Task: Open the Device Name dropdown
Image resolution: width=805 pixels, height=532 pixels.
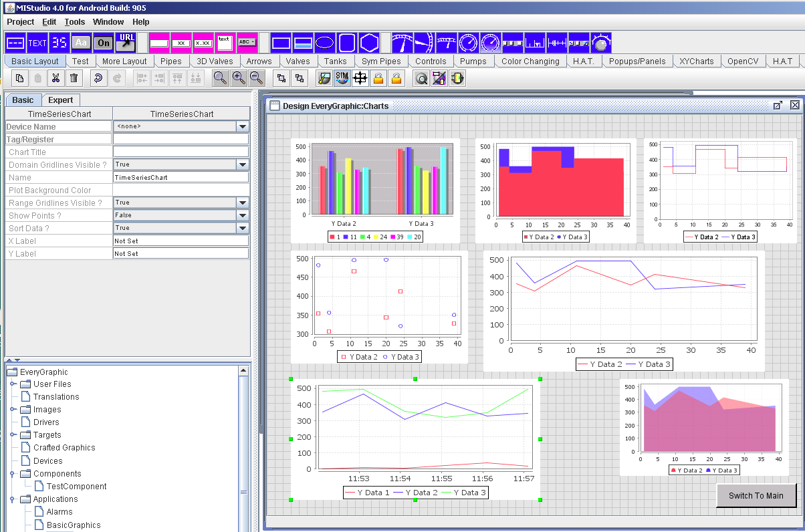Action: pyautogui.click(x=242, y=126)
